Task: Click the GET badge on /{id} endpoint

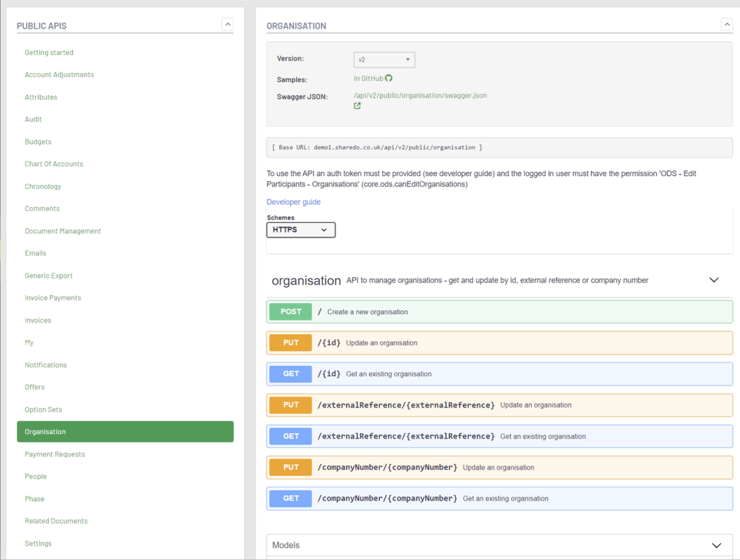Action: coord(290,374)
